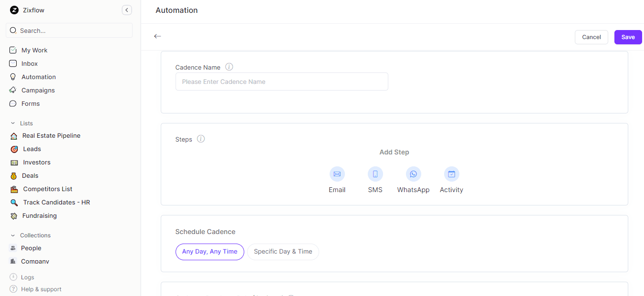Open the Inbox
This screenshot has width=644, height=296.
[x=29, y=63]
